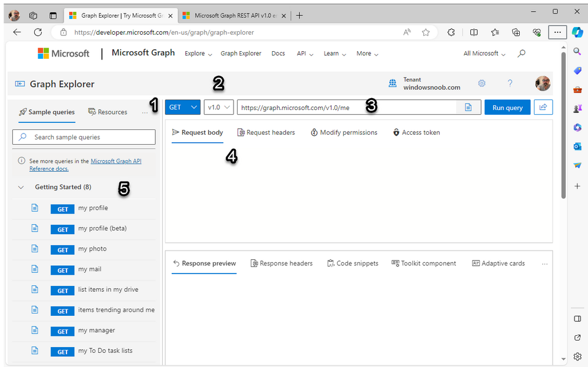Click the Microsoft Graph site title link
588x367 pixels.
click(x=143, y=53)
